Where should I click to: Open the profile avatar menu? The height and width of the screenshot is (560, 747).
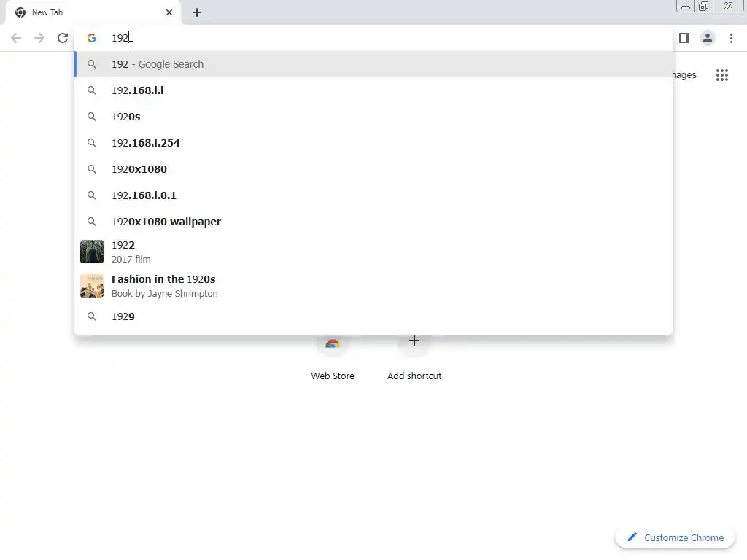point(708,38)
